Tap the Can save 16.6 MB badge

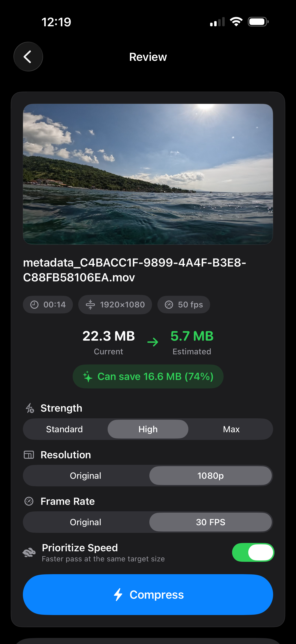(148, 377)
